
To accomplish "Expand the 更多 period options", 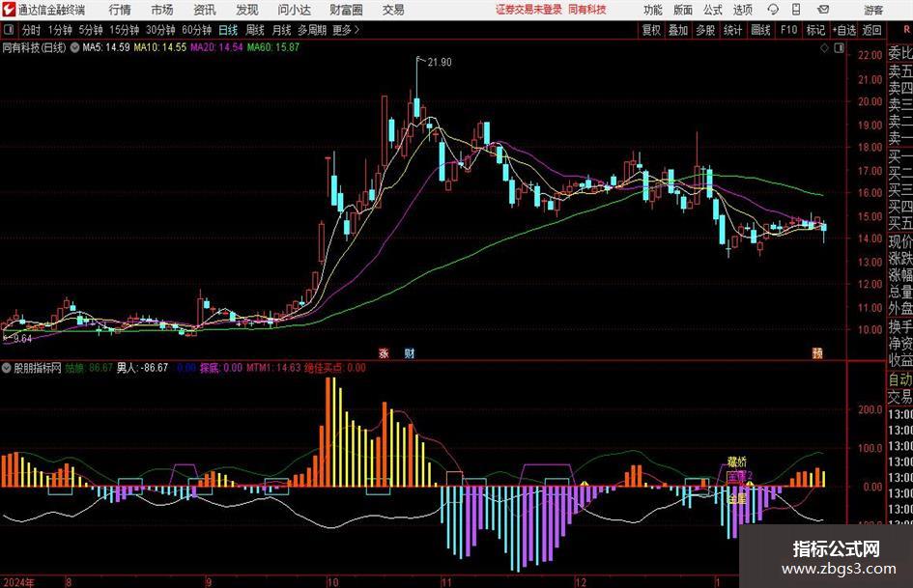I will tap(347, 30).
